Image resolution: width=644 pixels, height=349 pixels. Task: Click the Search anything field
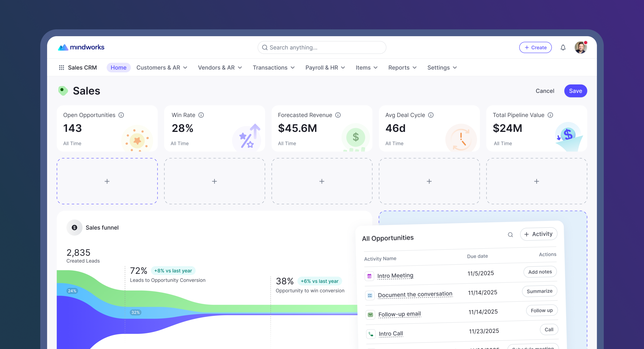(x=322, y=47)
